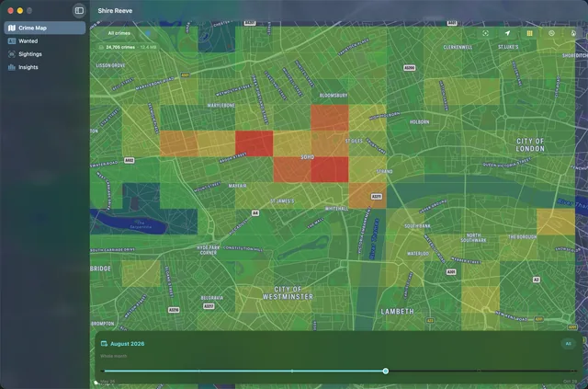The height and width of the screenshot is (389, 588).
Task: Click the Oct 26 timeline end label
Action: (570, 382)
